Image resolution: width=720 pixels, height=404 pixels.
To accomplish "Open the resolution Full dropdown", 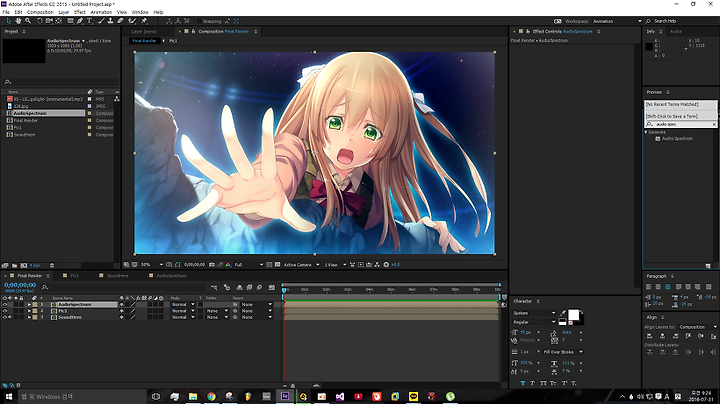I will (x=248, y=264).
